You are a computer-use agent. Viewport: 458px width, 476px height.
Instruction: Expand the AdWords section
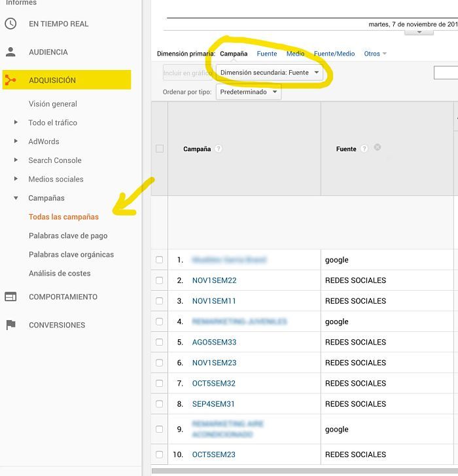(x=16, y=141)
